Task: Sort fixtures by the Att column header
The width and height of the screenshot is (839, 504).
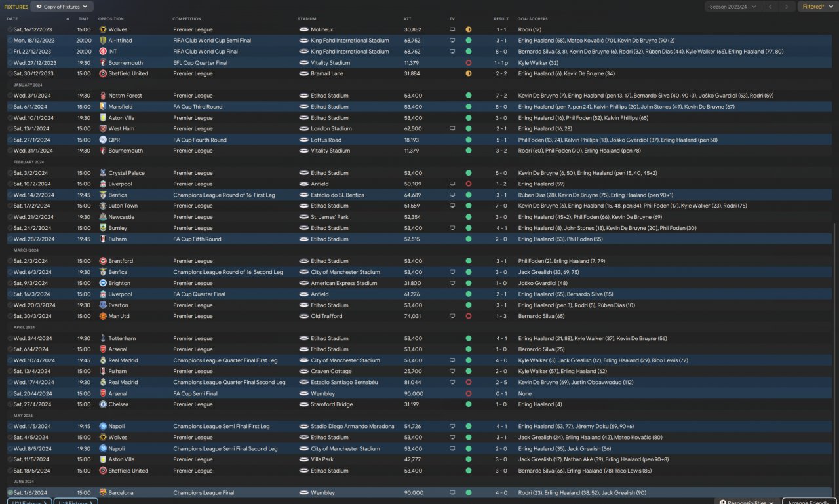Action: (x=408, y=19)
